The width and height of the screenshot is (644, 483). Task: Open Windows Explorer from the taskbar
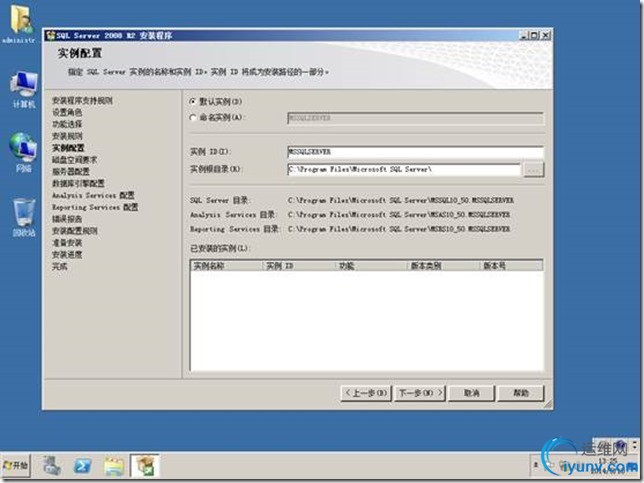tap(114, 466)
